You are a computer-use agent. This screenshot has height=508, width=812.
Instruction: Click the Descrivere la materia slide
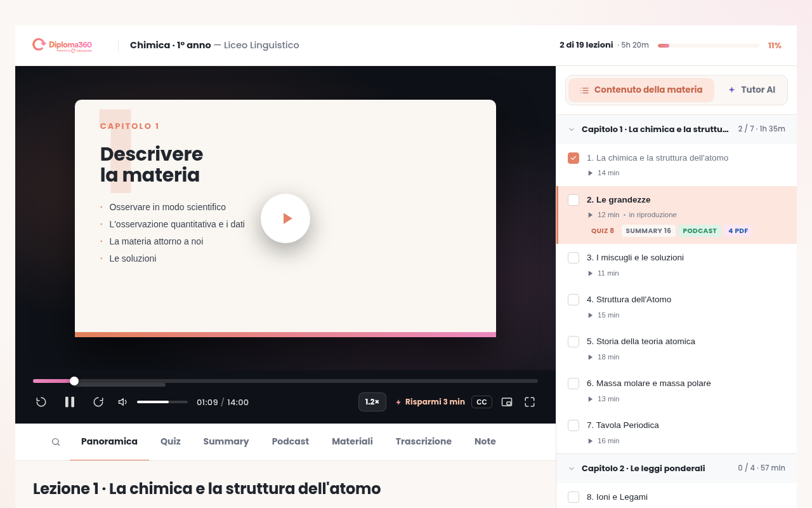(285, 218)
